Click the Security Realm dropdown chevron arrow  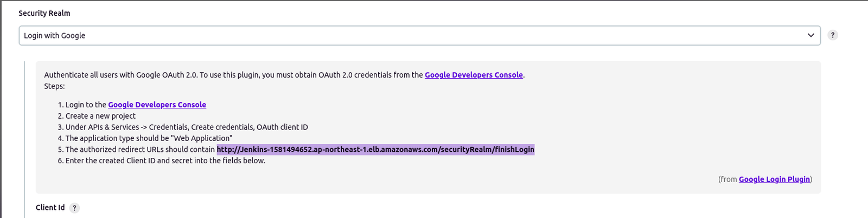(810, 35)
